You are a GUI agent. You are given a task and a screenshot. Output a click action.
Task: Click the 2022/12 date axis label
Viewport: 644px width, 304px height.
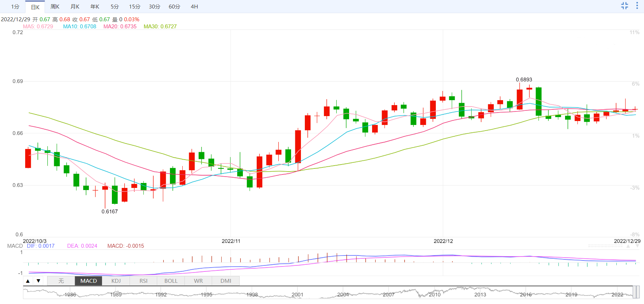pyautogui.click(x=443, y=241)
